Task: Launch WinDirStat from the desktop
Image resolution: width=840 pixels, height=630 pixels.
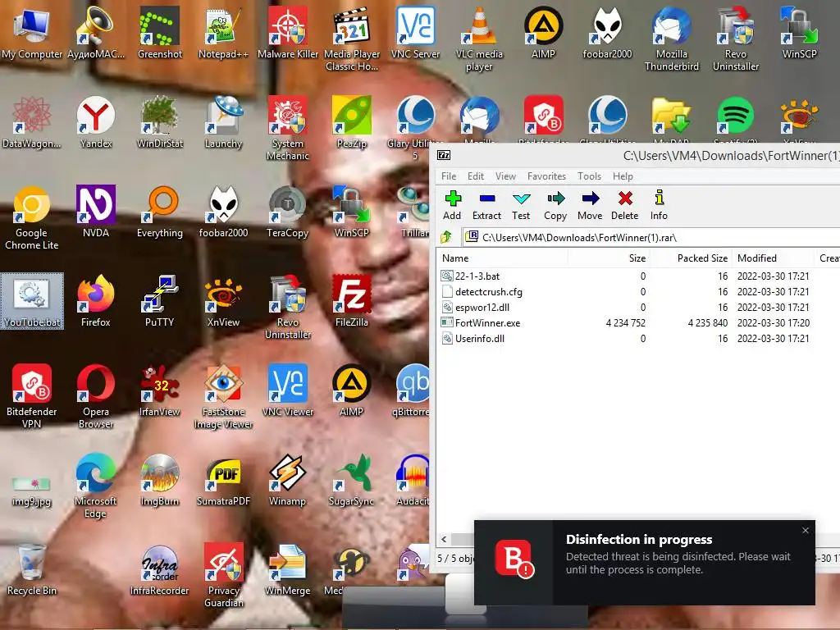Action: pos(160,122)
